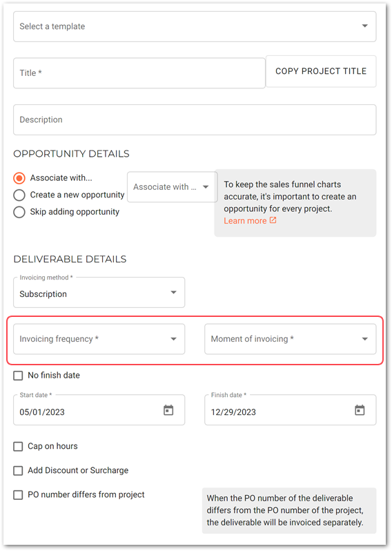Tick Add Discount or Surcharge
Image resolution: width=392 pixels, height=551 pixels.
coord(18,470)
